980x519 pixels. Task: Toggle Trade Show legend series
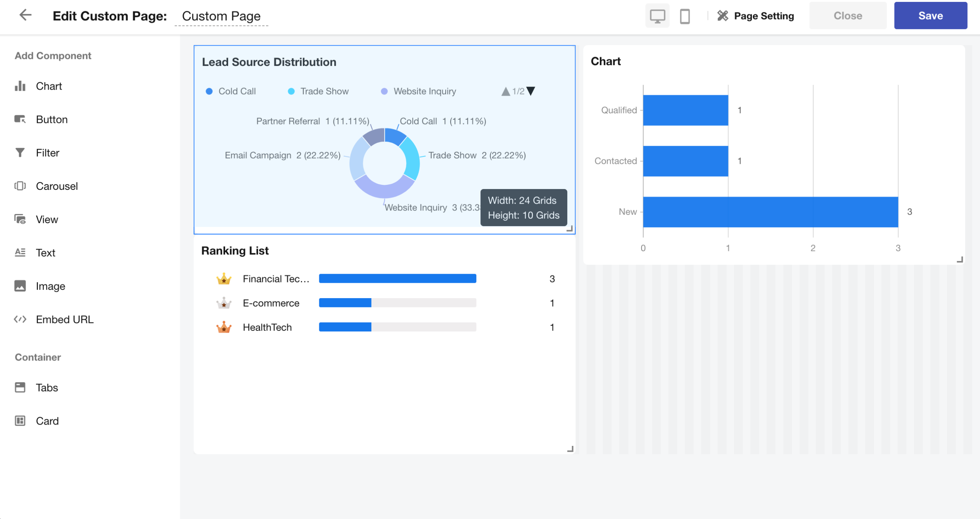click(318, 91)
